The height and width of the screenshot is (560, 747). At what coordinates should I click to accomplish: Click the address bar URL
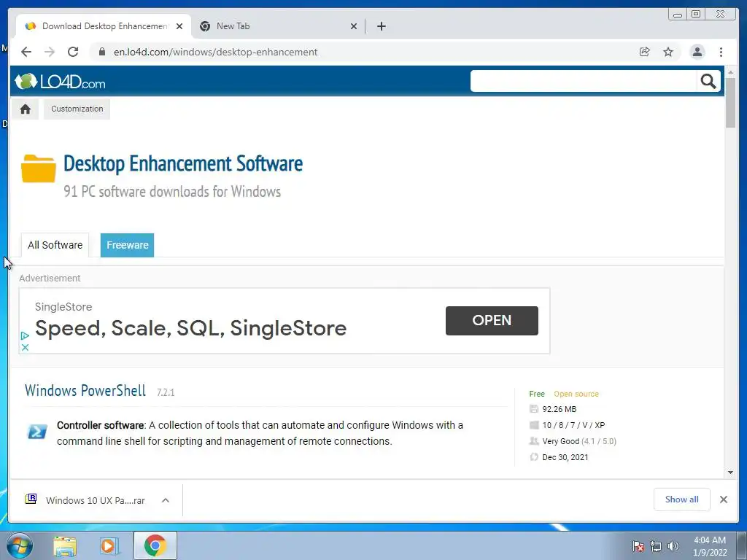coord(215,52)
